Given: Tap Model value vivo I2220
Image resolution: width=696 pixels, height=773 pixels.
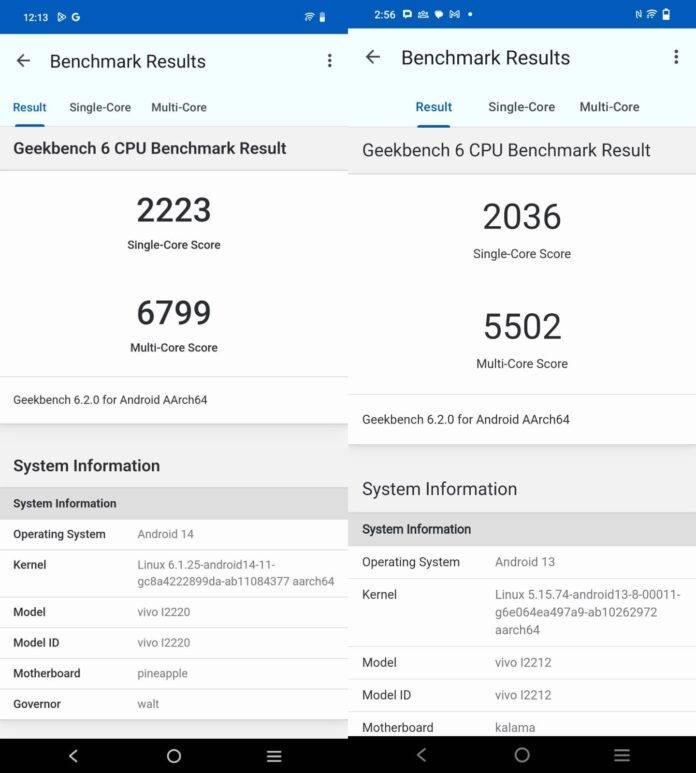Looking at the screenshot, I should [164, 612].
